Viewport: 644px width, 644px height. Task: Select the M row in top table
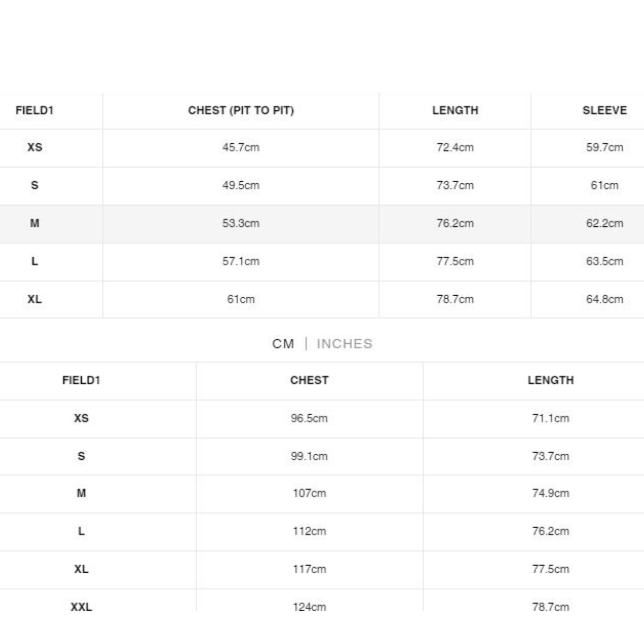(322, 223)
